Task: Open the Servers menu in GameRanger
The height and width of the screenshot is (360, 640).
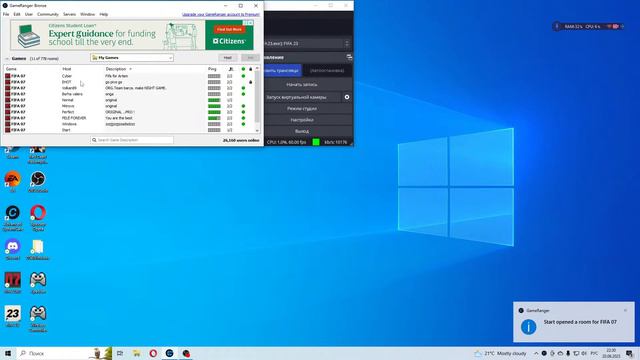Action: point(69,14)
